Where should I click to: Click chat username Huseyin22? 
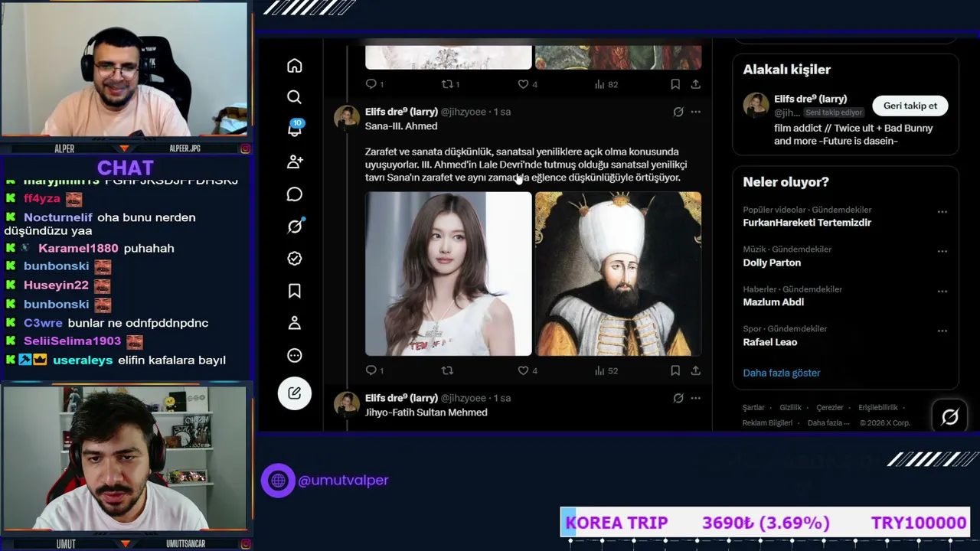(x=56, y=285)
